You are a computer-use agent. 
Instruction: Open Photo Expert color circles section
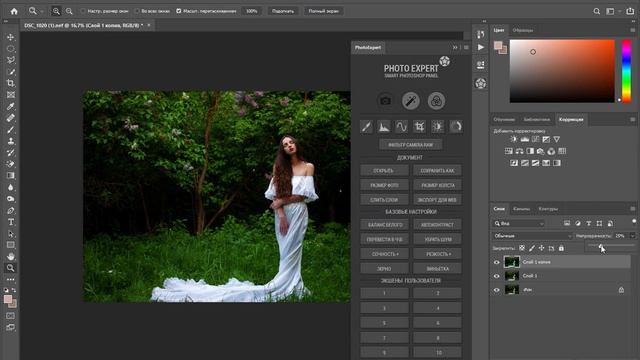coord(436,101)
